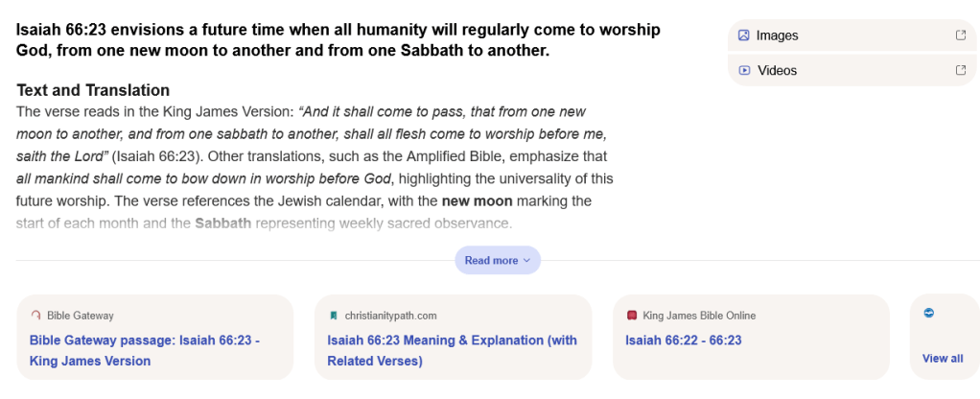
Task: Click the christianitypath.com bookmark favicon
Action: (x=334, y=315)
